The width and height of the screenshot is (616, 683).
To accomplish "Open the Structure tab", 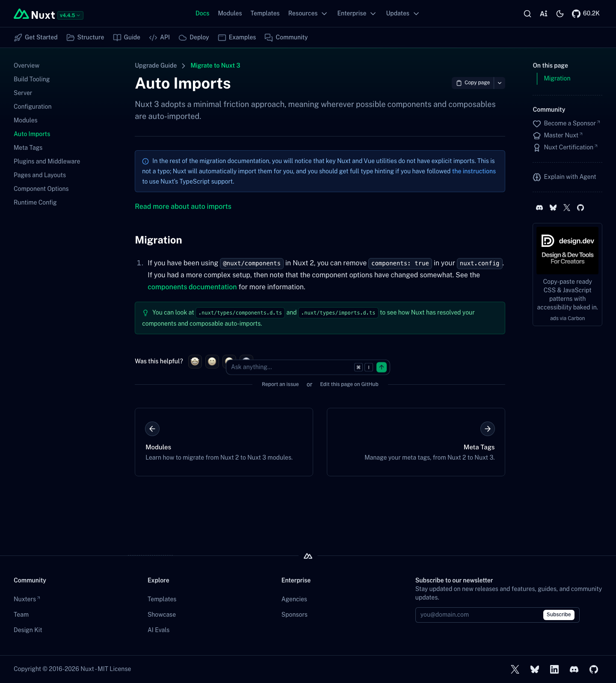I will [86, 38].
